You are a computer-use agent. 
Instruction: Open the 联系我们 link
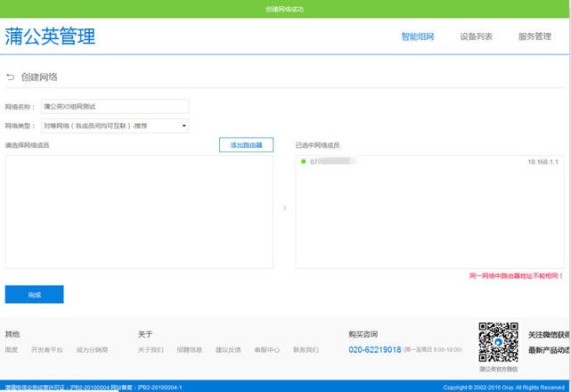306,350
